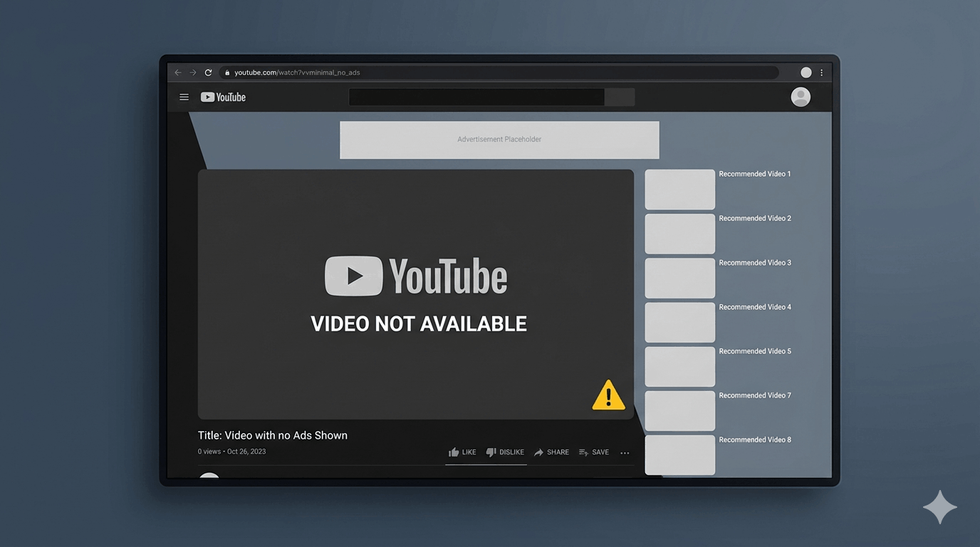This screenshot has width=980, height=547.
Task: Click the YouTube logo in the header
Action: tap(222, 97)
